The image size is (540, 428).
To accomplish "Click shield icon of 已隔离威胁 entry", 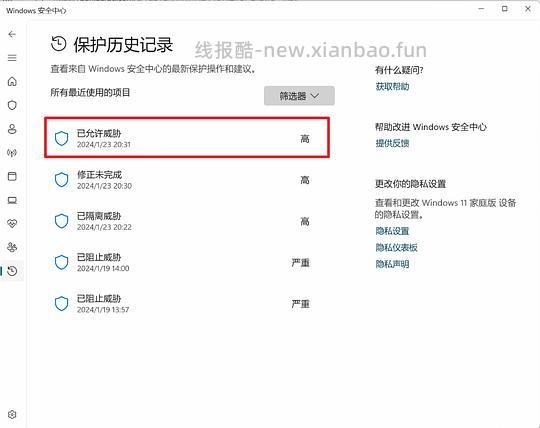I will coord(62,221).
